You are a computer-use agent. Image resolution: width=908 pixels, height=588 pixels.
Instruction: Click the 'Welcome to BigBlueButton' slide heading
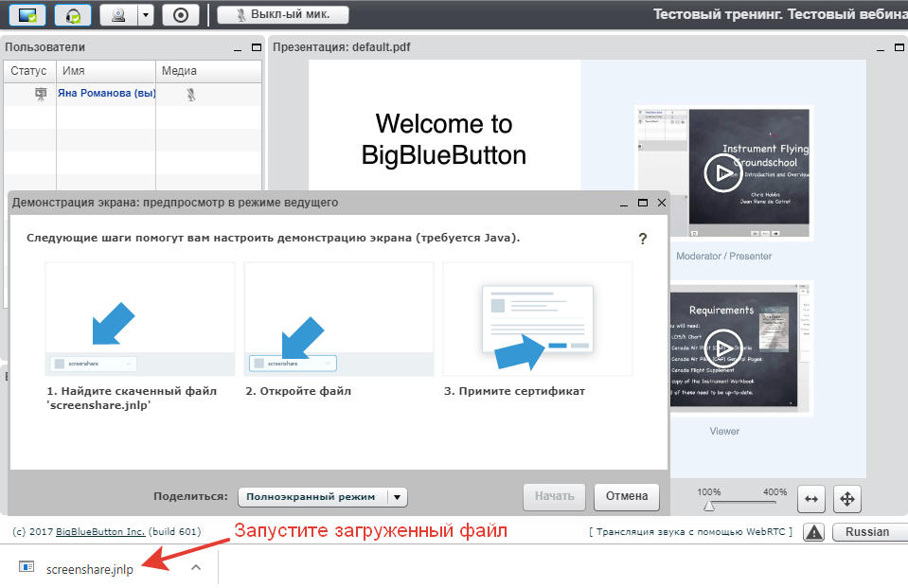443,139
